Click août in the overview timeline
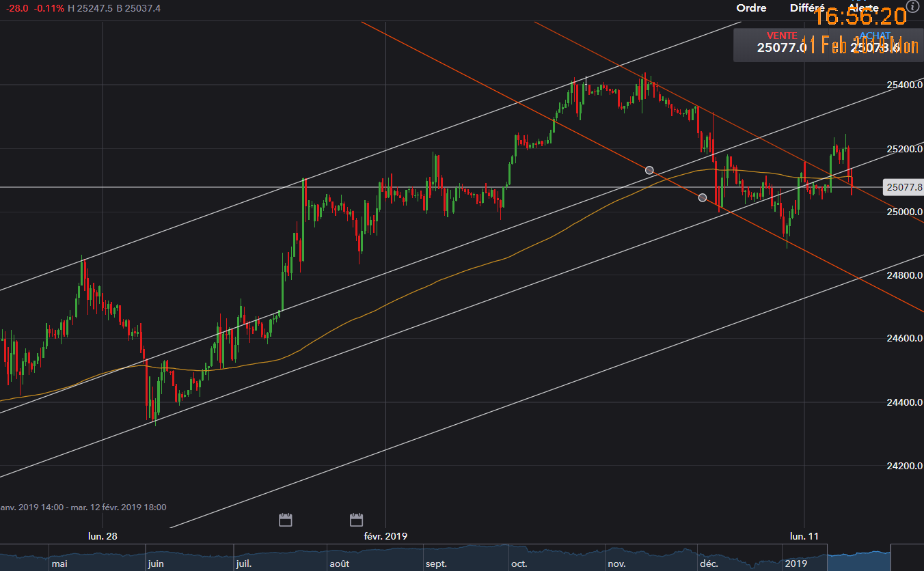This screenshot has width=924, height=571. [340, 563]
